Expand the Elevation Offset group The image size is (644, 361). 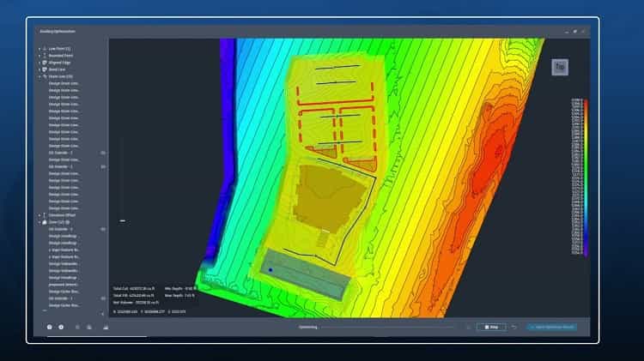(x=39, y=215)
